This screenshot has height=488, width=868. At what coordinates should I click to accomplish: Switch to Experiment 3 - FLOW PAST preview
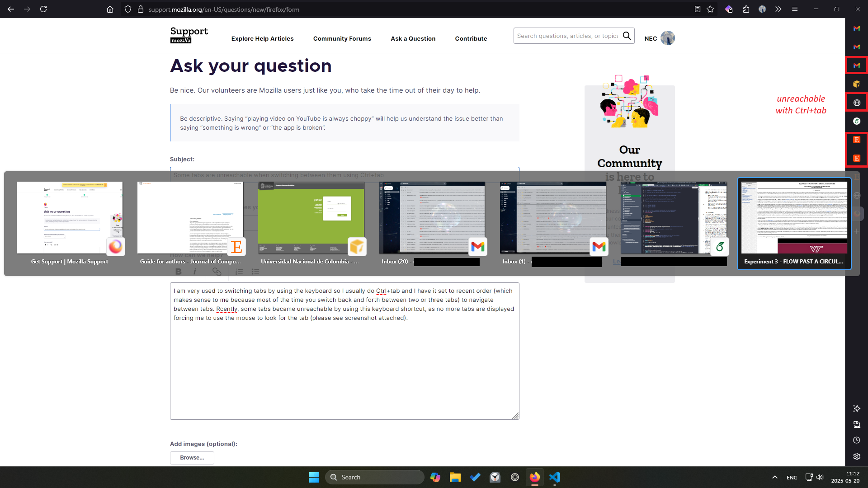pyautogui.click(x=794, y=223)
